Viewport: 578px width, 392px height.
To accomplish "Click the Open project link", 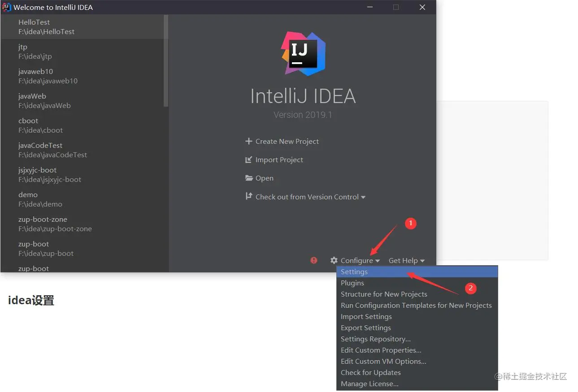I will [x=265, y=178].
